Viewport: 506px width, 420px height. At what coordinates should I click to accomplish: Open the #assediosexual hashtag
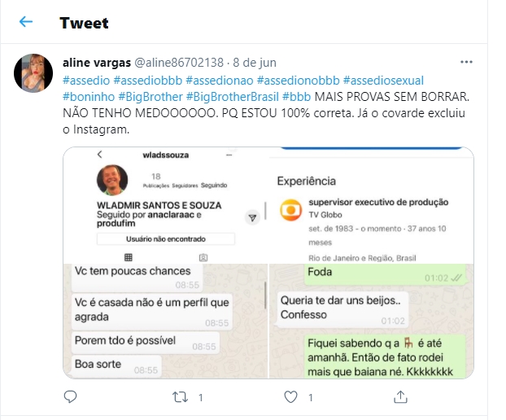click(383, 81)
